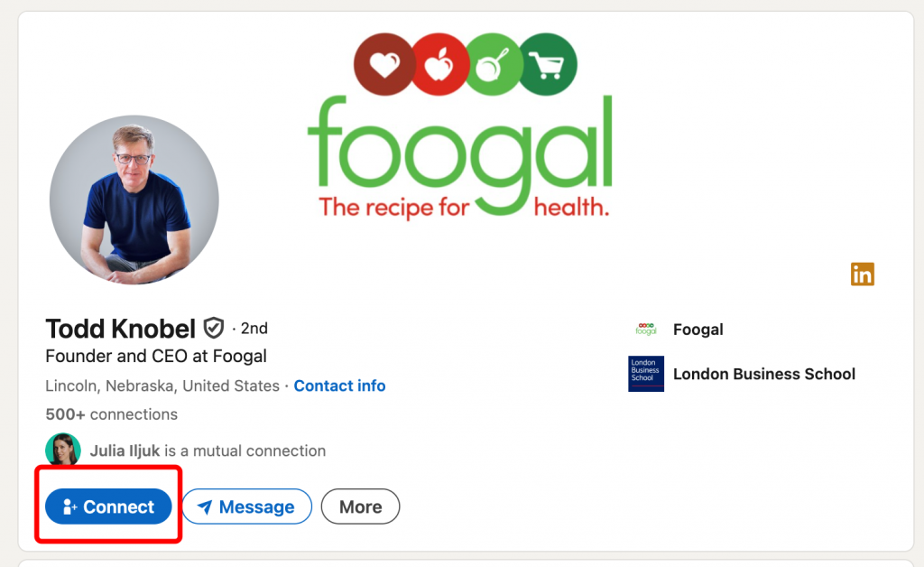Click the gold LinkedIn Premium badge icon
This screenshot has height=567, width=924.
click(x=863, y=274)
